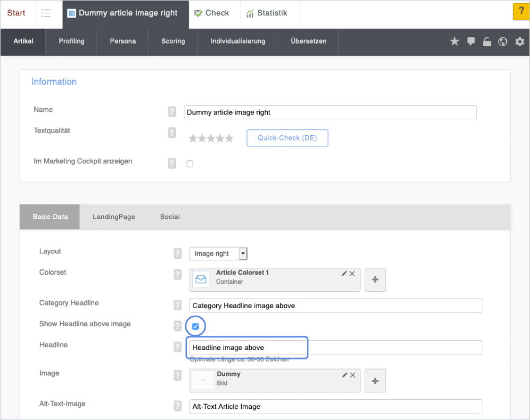Switch to the LandingPage tab
The image size is (530, 420).
[x=114, y=217]
